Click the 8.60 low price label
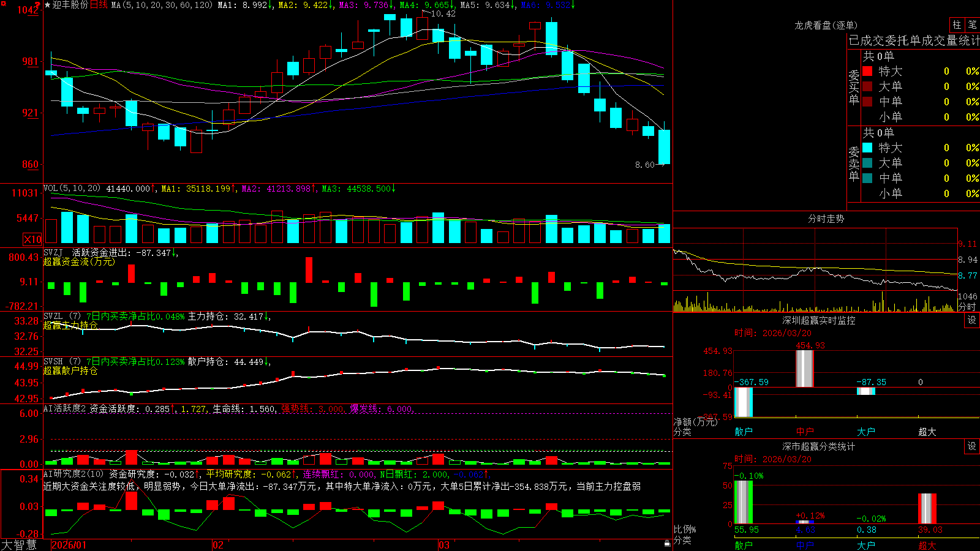This screenshot has height=551, width=980. click(x=645, y=165)
